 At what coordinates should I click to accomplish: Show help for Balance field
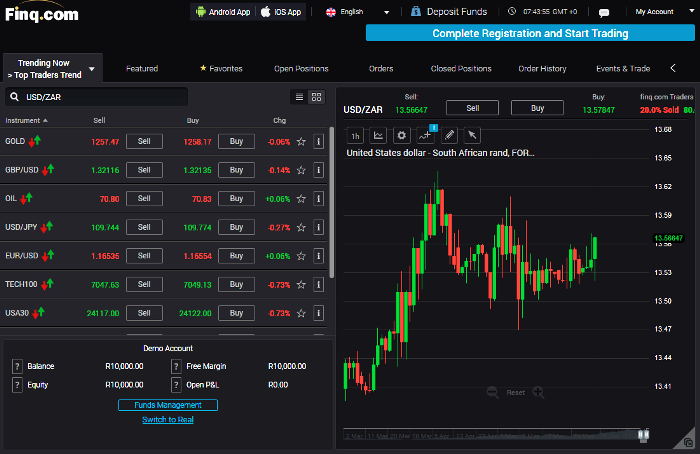click(17, 366)
